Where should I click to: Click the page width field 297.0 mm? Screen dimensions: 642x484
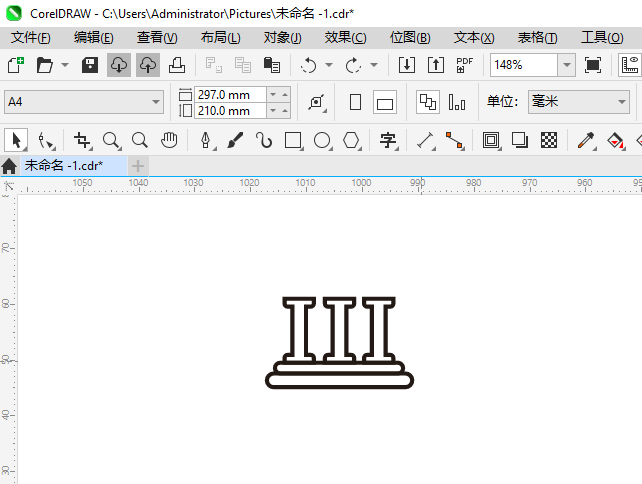(231, 95)
